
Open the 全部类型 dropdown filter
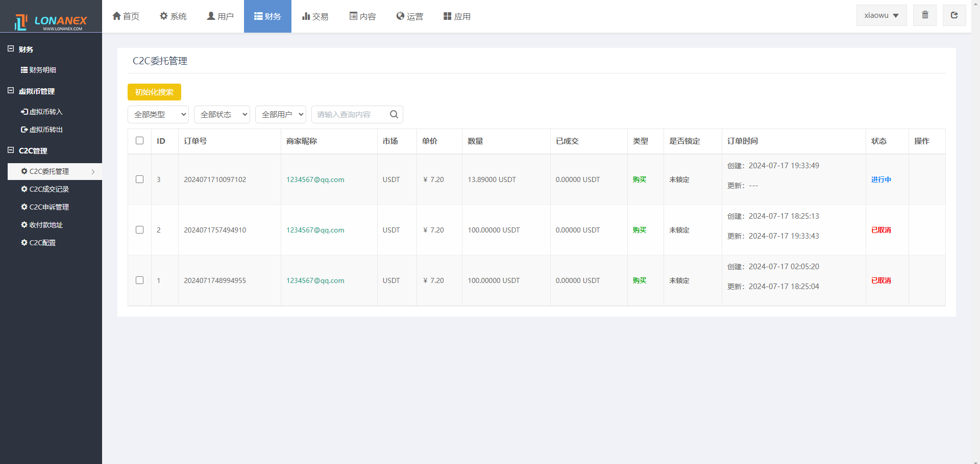158,115
